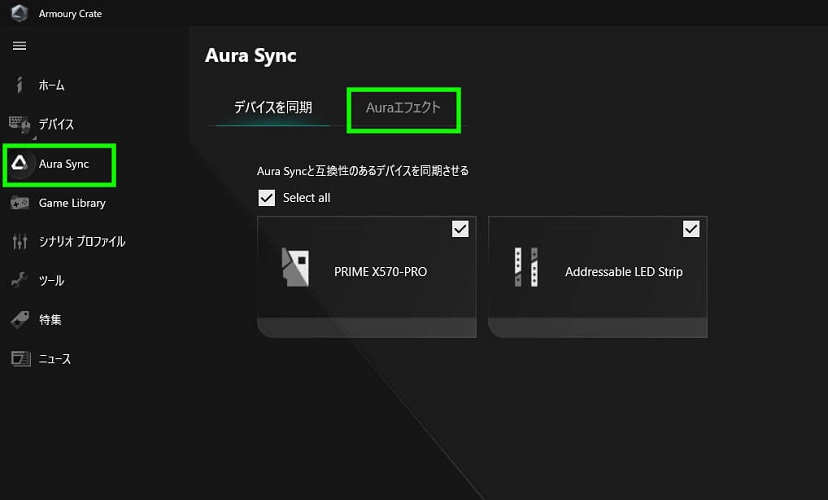Uncheck the Addressable LED Strip checkbox

[691, 229]
